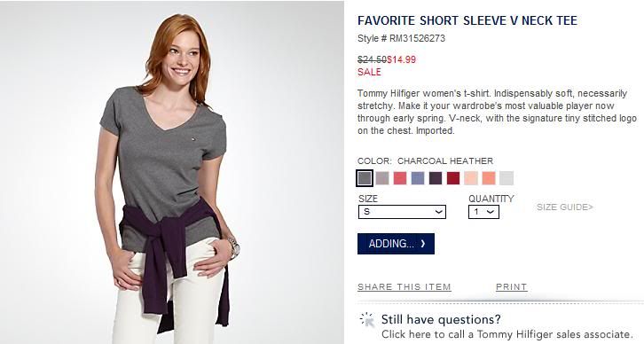Image resolution: width=644 pixels, height=344 pixels.
Task: Click the Print link
Action: click(511, 287)
